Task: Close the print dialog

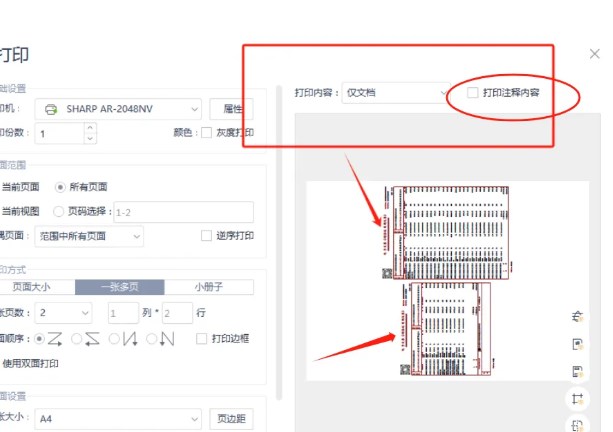Action: 595,54
